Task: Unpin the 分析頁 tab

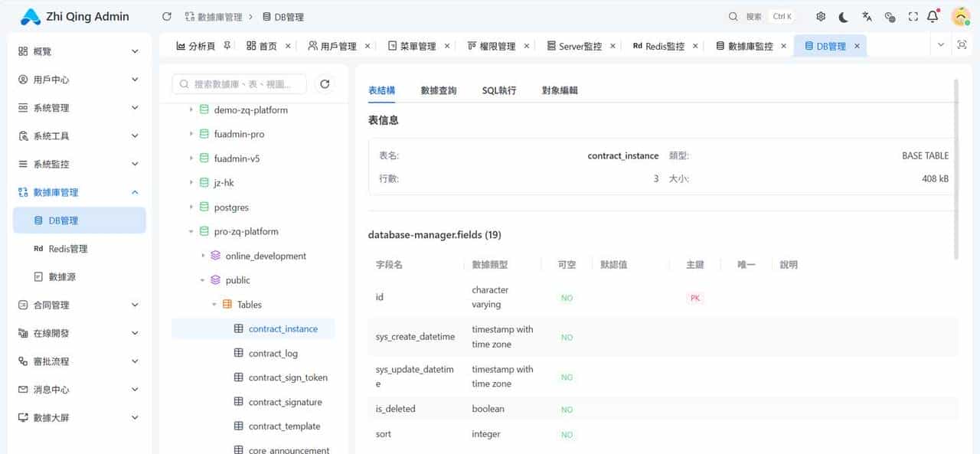Action: (x=227, y=43)
